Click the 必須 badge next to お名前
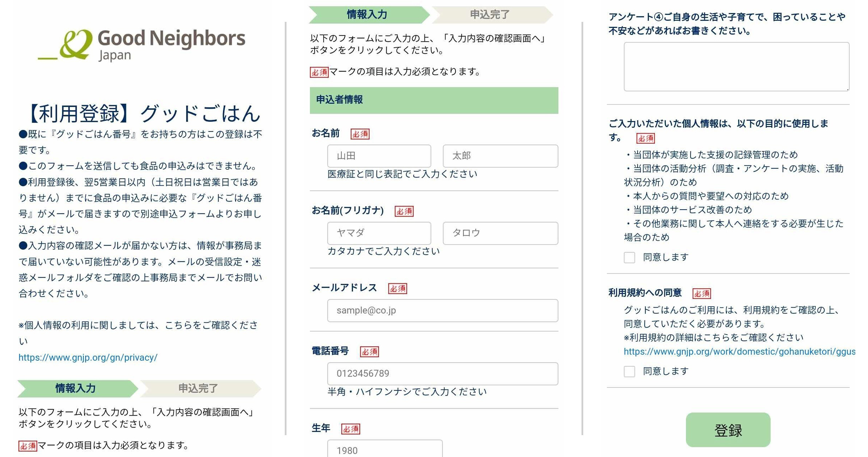This screenshot has width=868, height=457. [360, 134]
